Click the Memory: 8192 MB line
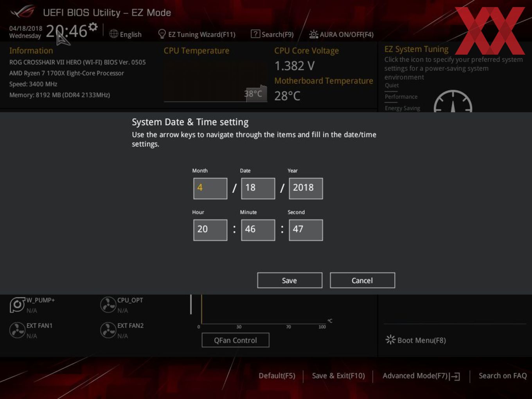The height and width of the screenshot is (399, 532). coord(59,95)
